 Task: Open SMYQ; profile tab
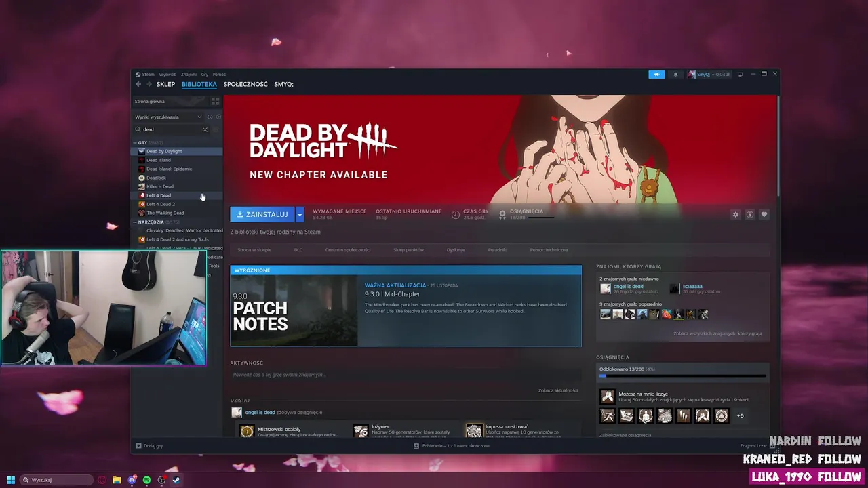click(x=283, y=84)
